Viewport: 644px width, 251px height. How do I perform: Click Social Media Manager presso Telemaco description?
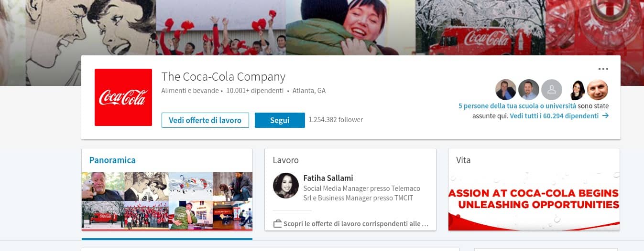362,193
